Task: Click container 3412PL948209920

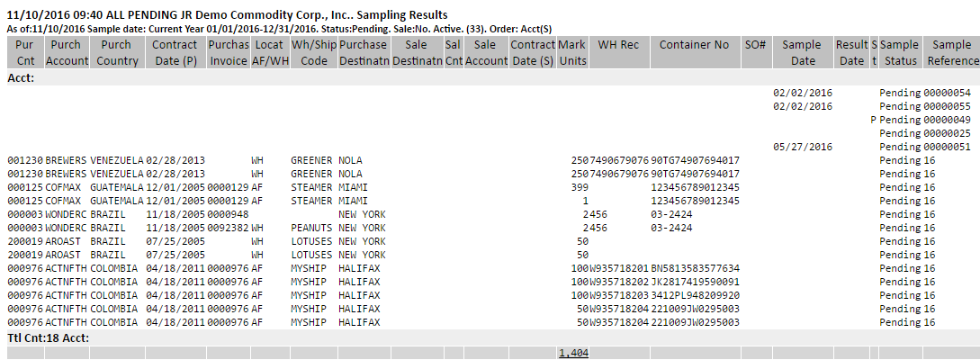Action: click(695, 295)
